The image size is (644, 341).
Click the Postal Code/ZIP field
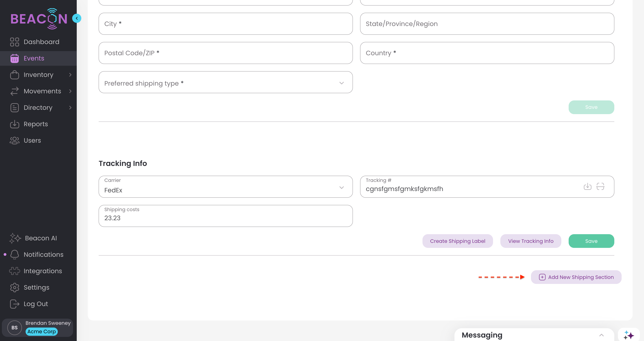pyautogui.click(x=225, y=53)
